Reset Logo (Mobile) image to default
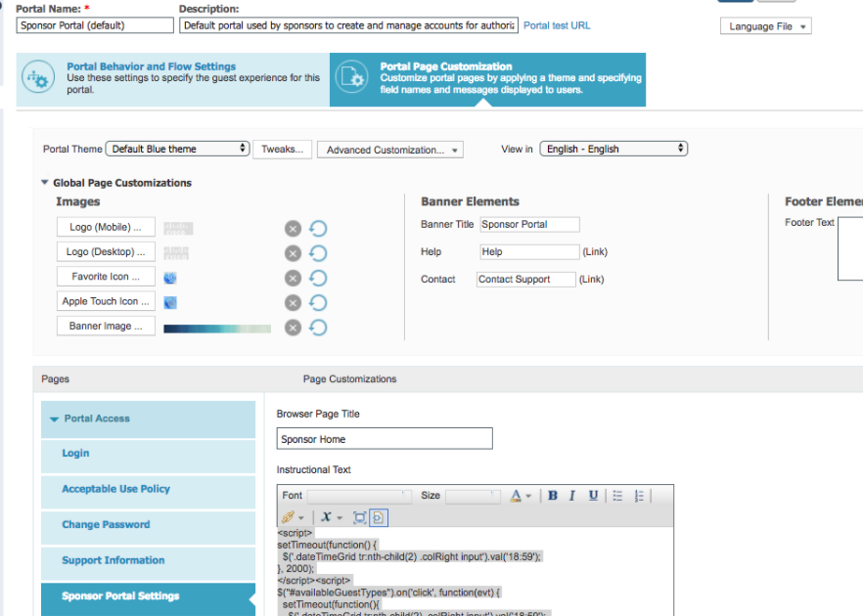 pyautogui.click(x=318, y=228)
